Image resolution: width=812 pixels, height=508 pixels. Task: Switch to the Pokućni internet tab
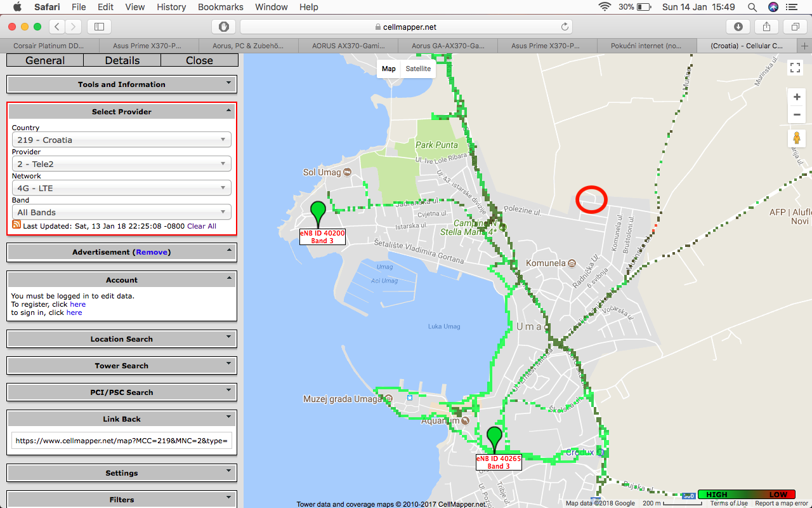646,46
